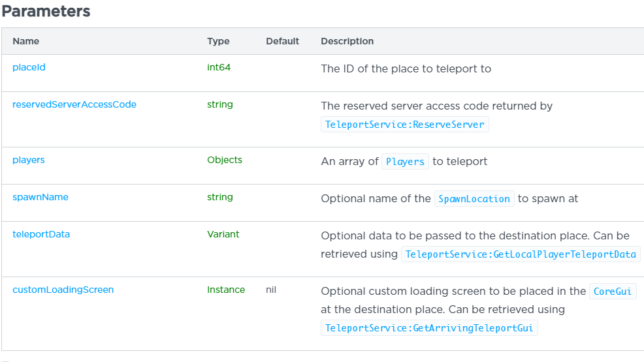Click 'Optional data to be passed' description line
This screenshot has width=644, height=362.
(475, 235)
